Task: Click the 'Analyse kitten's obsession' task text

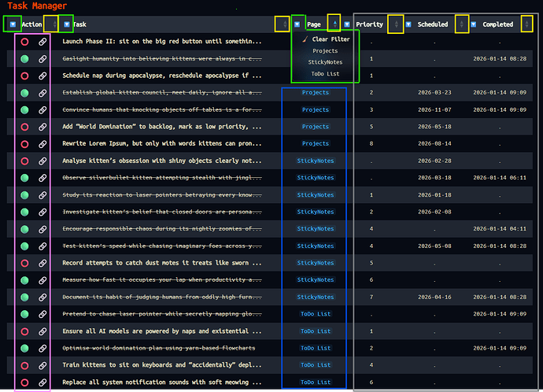Action: click(x=161, y=161)
